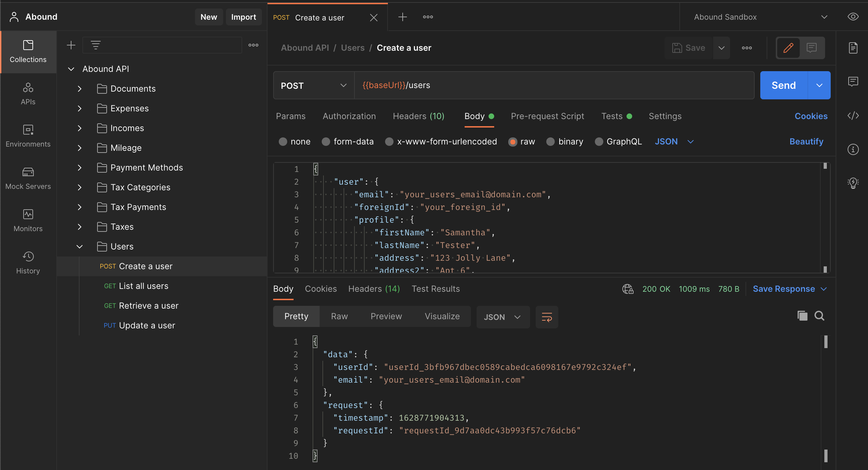The width and height of the screenshot is (868, 470).
Task: Switch response view to Raw
Action: (339, 316)
